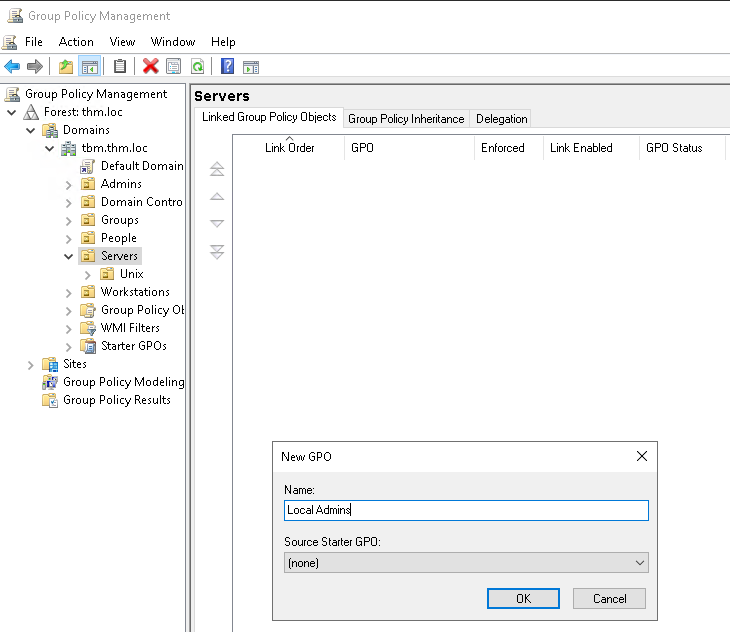730x632 pixels.
Task: Open the Window menu
Action: (x=173, y=42)
